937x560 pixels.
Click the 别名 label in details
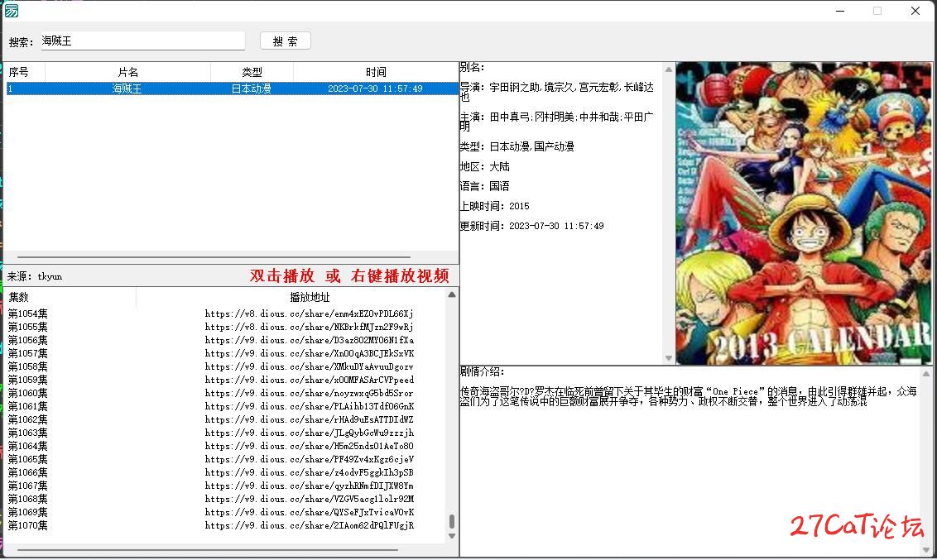pos(472,68)
